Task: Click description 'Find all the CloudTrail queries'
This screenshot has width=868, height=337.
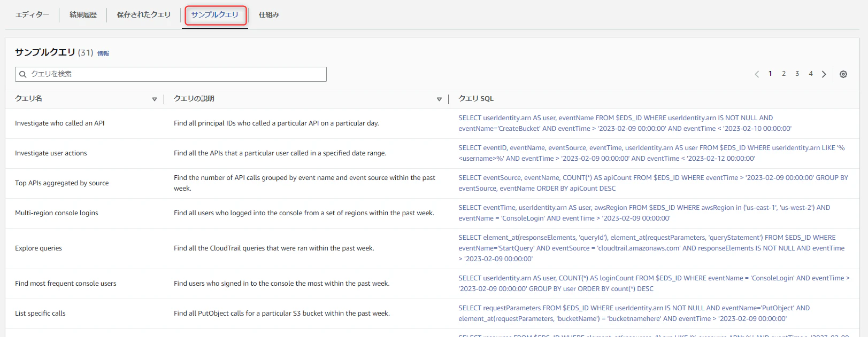Action: coord(274,248)
